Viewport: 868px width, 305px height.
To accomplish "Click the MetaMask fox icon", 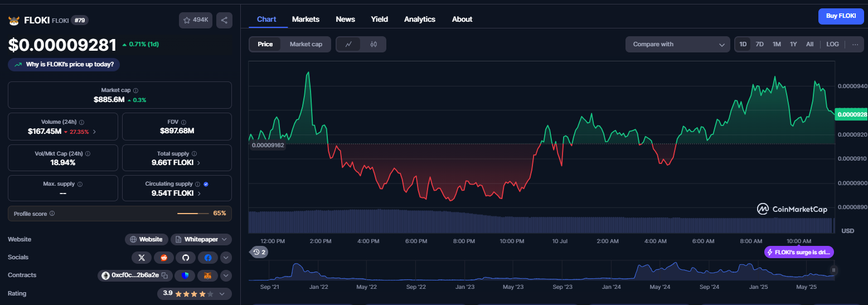I will click(207, 275).
